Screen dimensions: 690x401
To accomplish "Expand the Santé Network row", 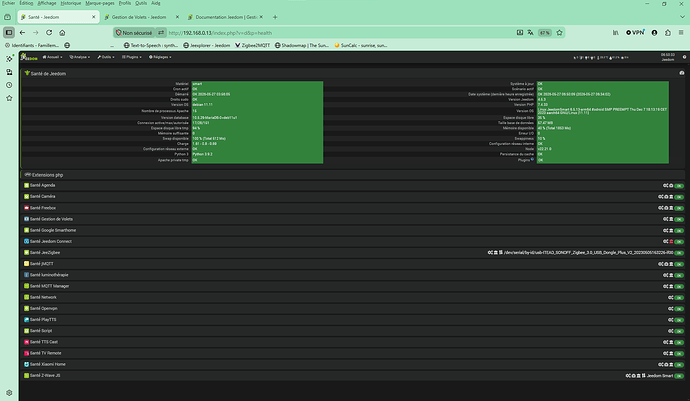I will click(352, 297).
